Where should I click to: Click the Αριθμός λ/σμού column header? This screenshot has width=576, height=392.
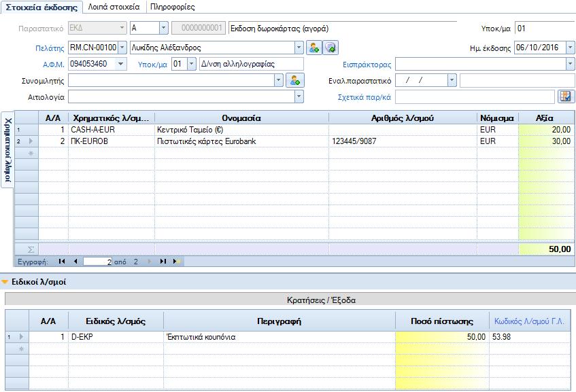tap(403, 118)
